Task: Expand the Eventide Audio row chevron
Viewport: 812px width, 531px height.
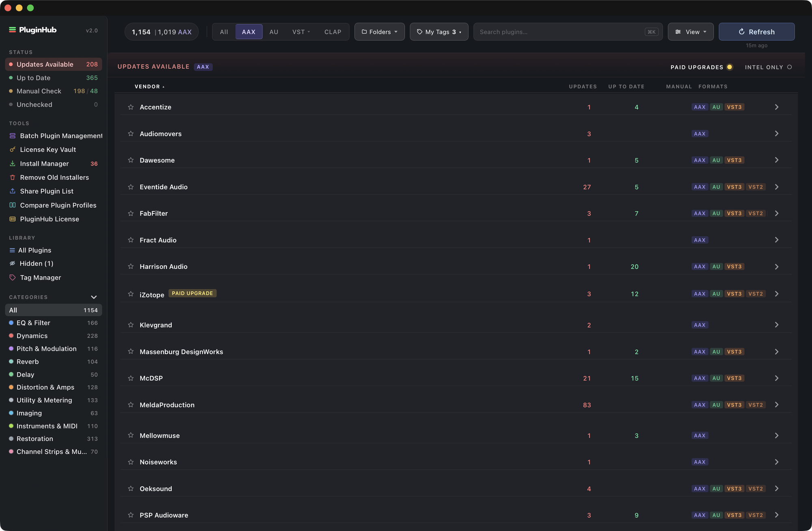Action: (776, 187)
